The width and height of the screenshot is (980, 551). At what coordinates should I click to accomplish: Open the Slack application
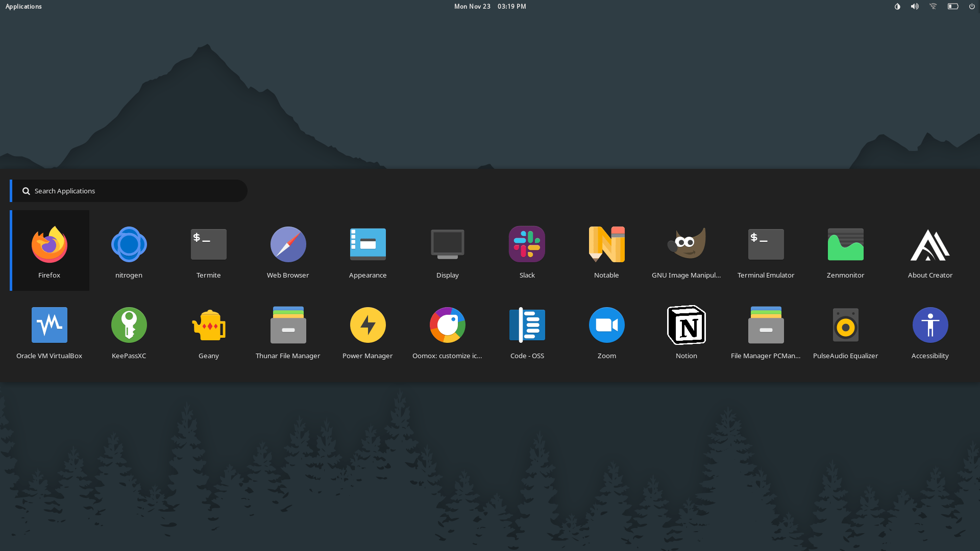tap(527, 250)
